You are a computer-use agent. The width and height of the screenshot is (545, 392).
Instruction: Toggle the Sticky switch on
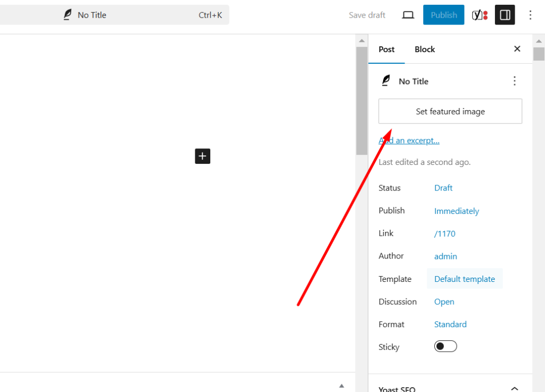point(445,347)
